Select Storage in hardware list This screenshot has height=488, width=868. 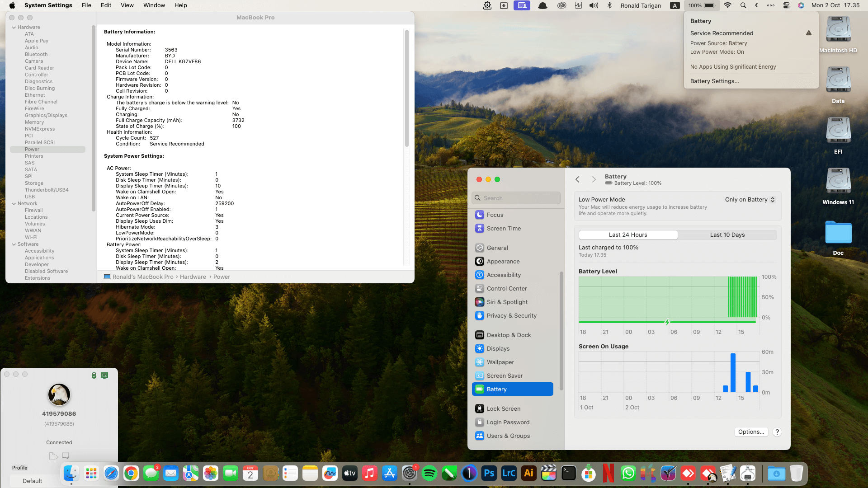tap(34, 183)
